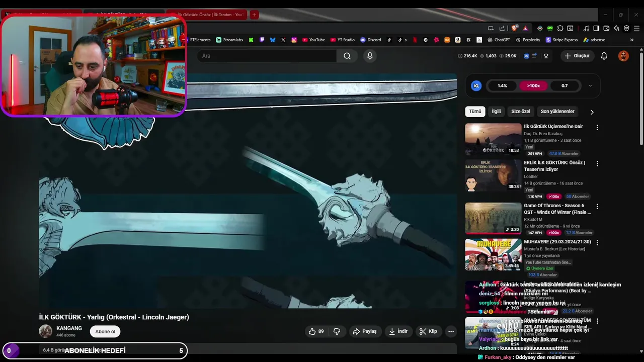Start voice search with microphone
The width and height of the screenshot is (644, 362).
370,56
